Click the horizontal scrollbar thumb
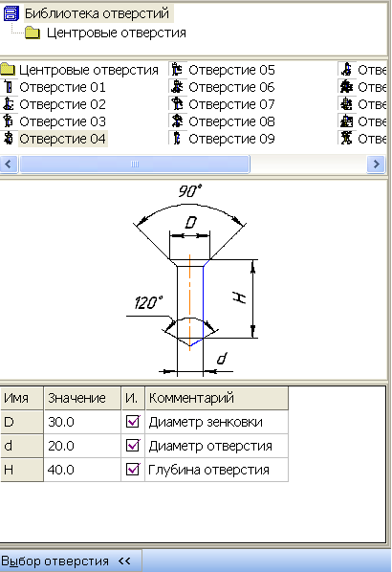392x572 pixels. tap(135, 165)
